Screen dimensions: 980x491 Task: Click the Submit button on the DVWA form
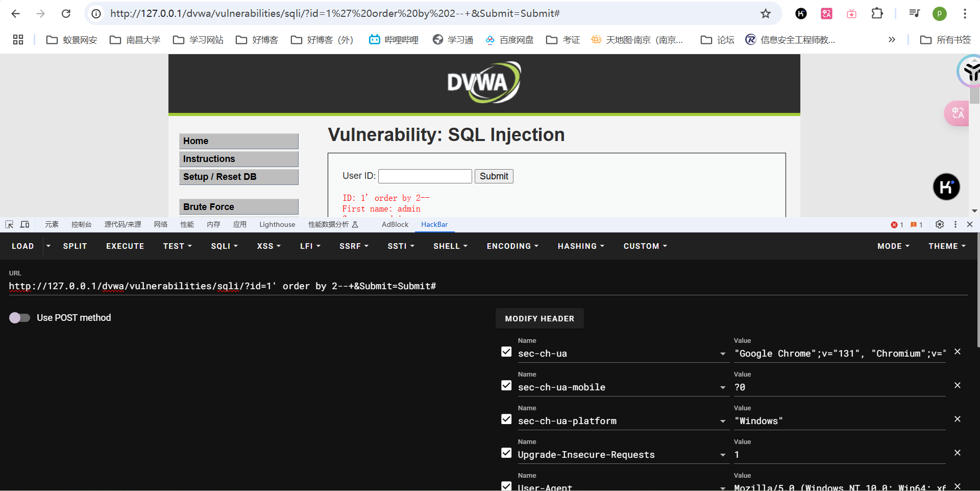click(x=494, y=176)
